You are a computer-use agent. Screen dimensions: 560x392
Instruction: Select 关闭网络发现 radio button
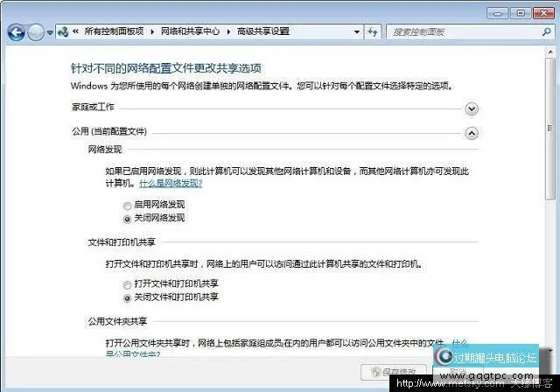(127, 220)
